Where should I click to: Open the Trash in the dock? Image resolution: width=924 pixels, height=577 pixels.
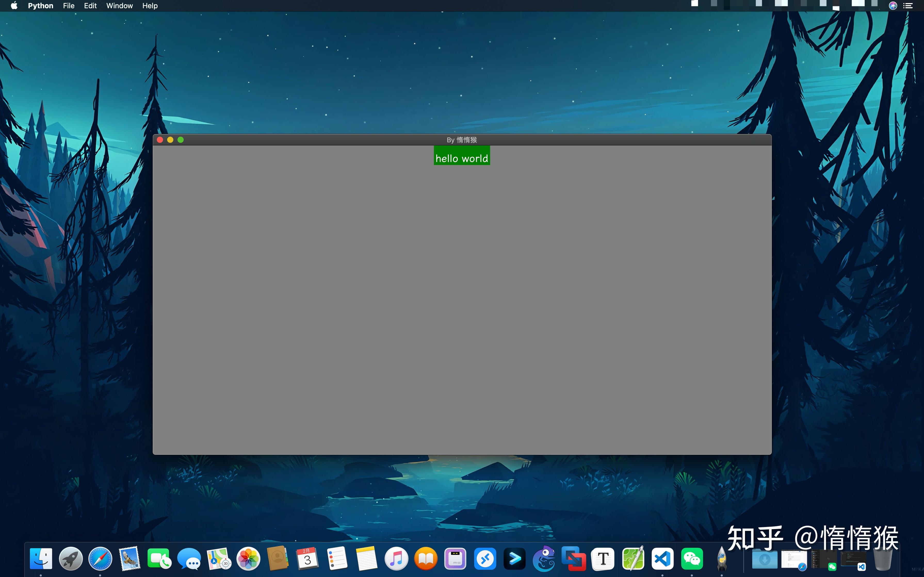pos(883,560)
